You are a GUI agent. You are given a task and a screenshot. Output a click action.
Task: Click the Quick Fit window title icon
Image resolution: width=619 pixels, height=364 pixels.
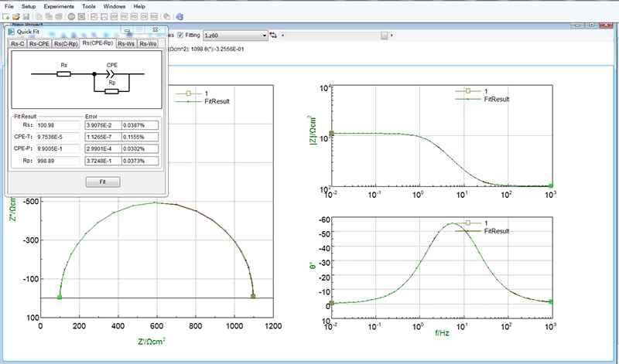11,32
